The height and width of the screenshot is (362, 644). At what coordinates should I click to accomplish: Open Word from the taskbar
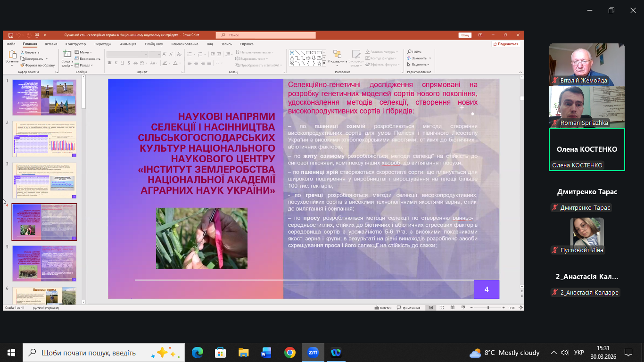267,353
